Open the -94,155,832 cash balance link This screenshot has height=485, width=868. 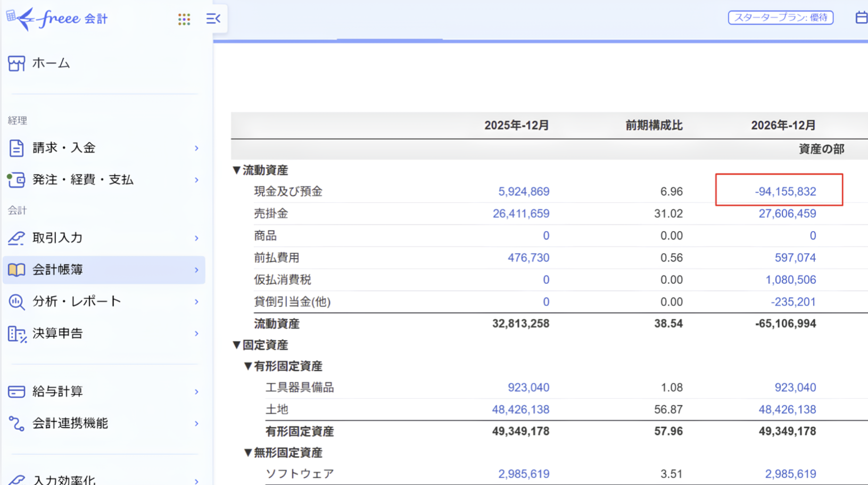click(x=785, y=192)
